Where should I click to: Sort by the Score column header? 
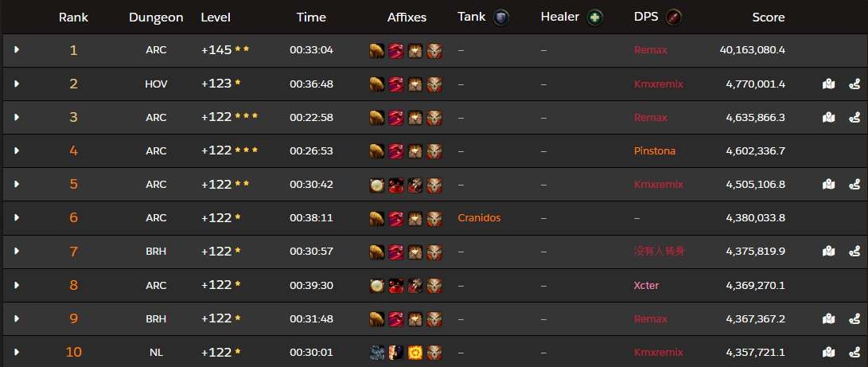click(x=768, y=17)
